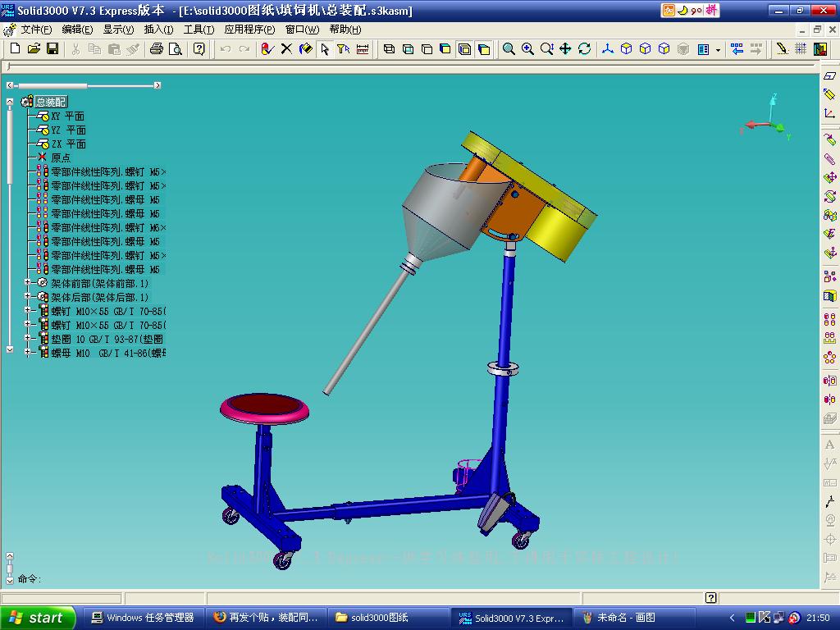Open the measure ruler tool
840x630 pixels.
point(363,48)
